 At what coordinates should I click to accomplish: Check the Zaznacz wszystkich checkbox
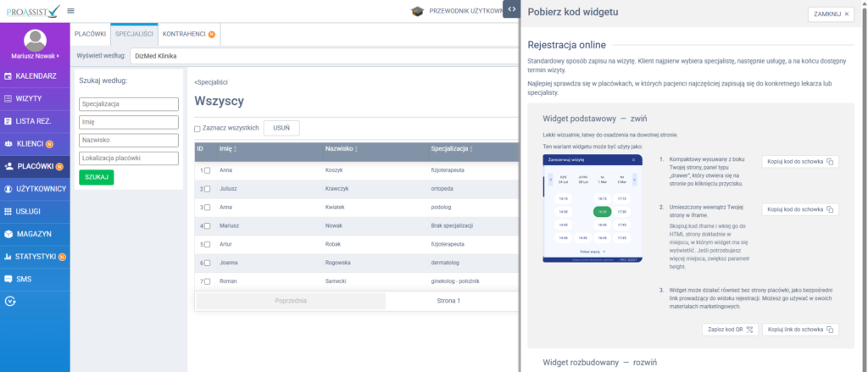[x=198, y=129]
